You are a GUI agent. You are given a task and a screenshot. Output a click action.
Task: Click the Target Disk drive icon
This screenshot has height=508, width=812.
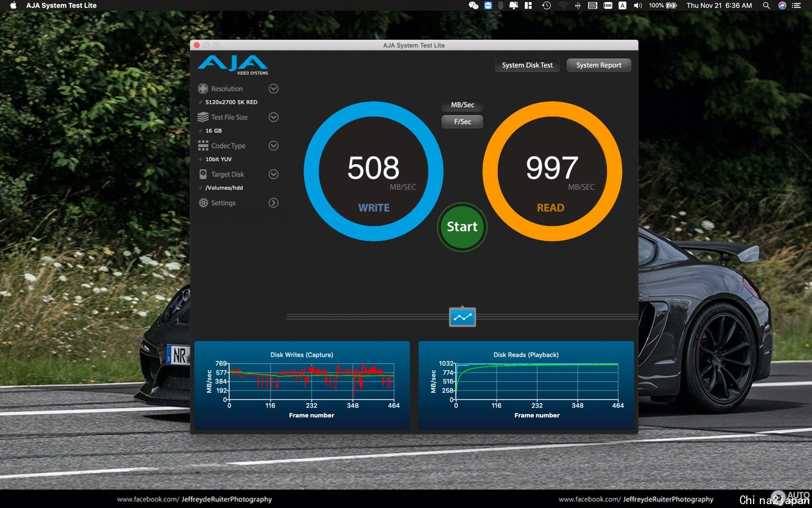click(x=203, y=174)
